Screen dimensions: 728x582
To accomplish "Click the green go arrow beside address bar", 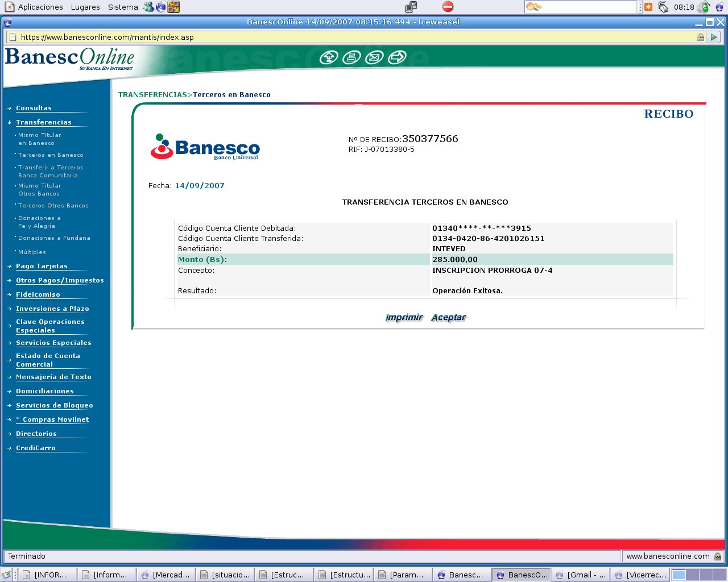I will point(715,37).
